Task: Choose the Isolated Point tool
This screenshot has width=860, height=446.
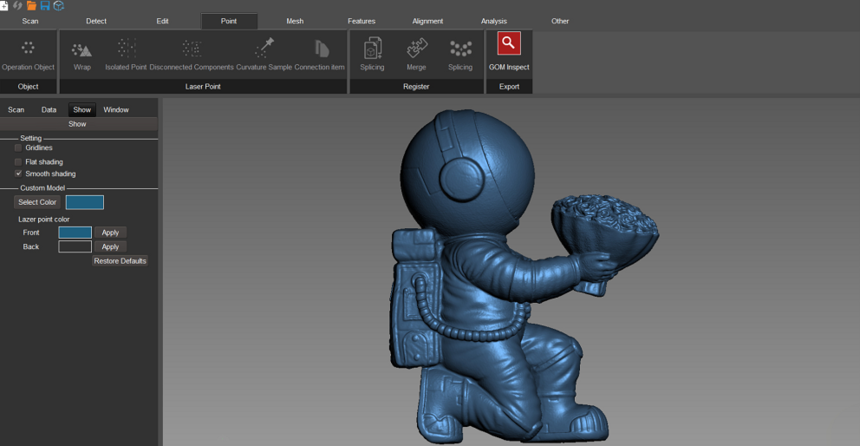Action: 126,55
